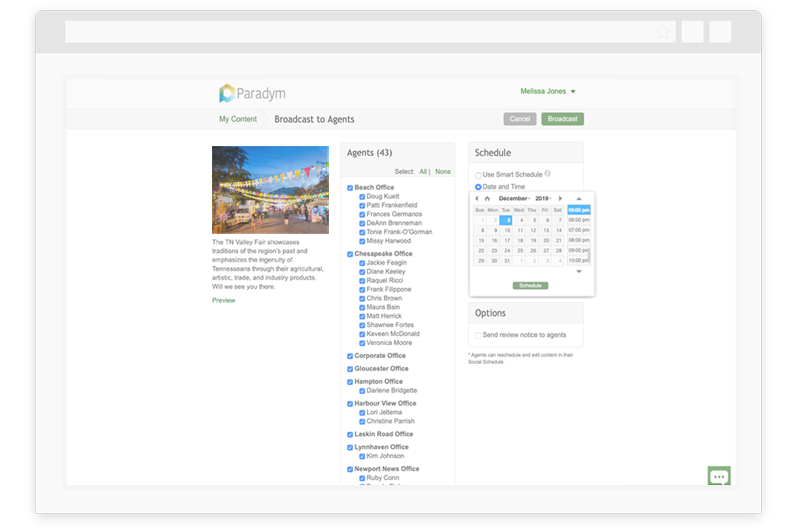Select All agents link

[423, 172]
